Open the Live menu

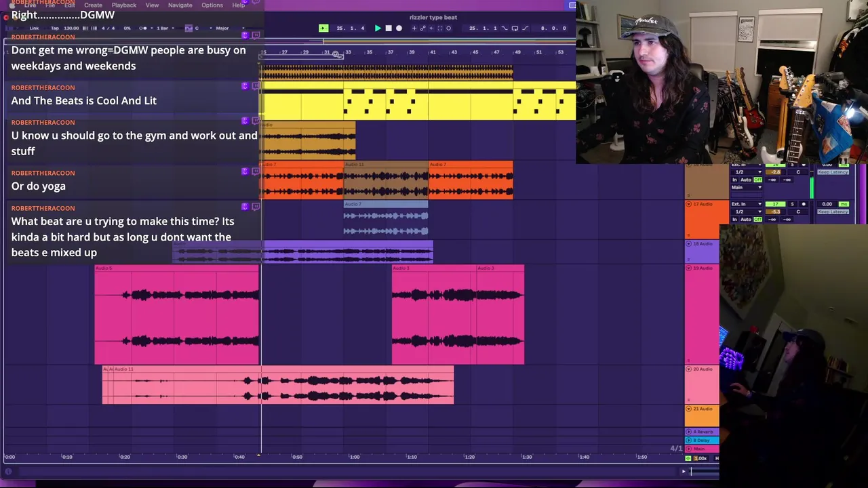(30, 5)
